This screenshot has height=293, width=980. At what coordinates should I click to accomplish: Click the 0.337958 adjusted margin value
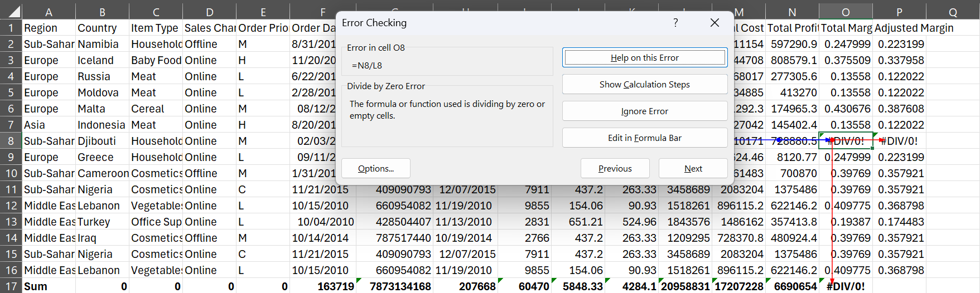click(x=899, y=60)
